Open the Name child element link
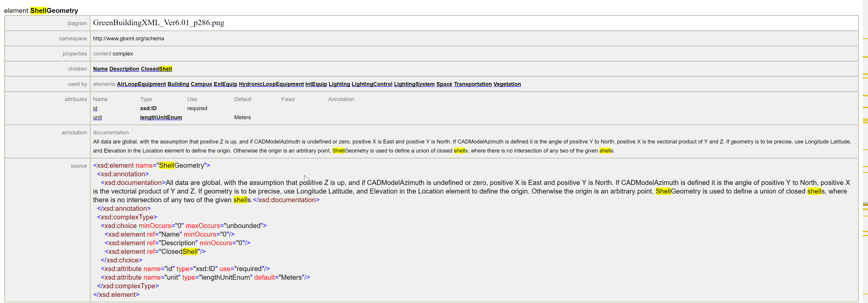 coord(100,69)
